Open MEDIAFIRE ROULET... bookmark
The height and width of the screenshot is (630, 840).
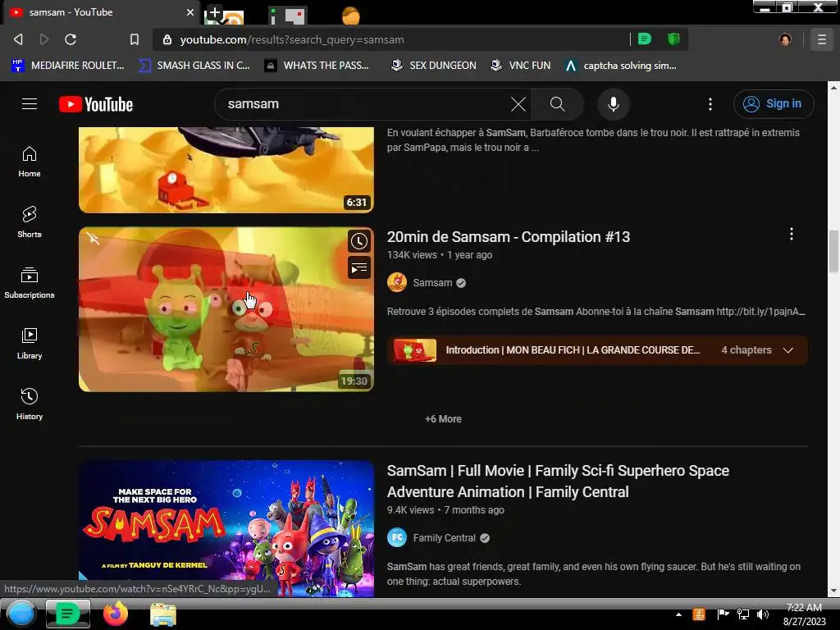(68, 66)
